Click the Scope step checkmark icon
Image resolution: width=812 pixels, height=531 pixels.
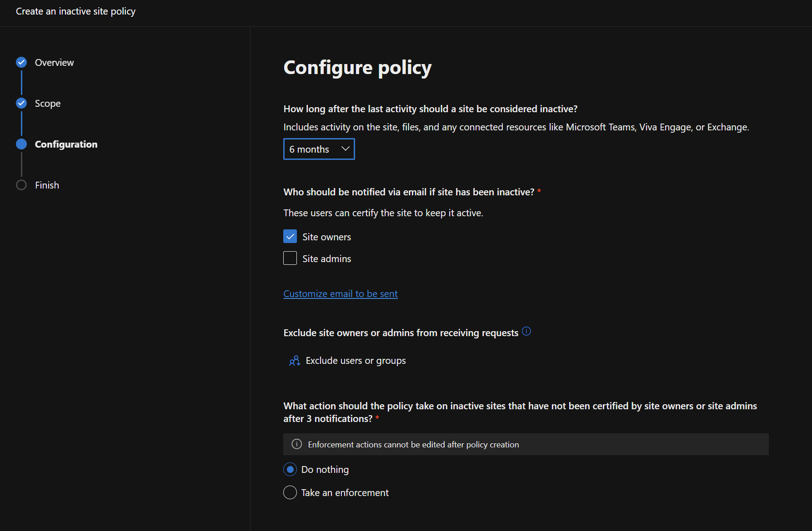21,103
